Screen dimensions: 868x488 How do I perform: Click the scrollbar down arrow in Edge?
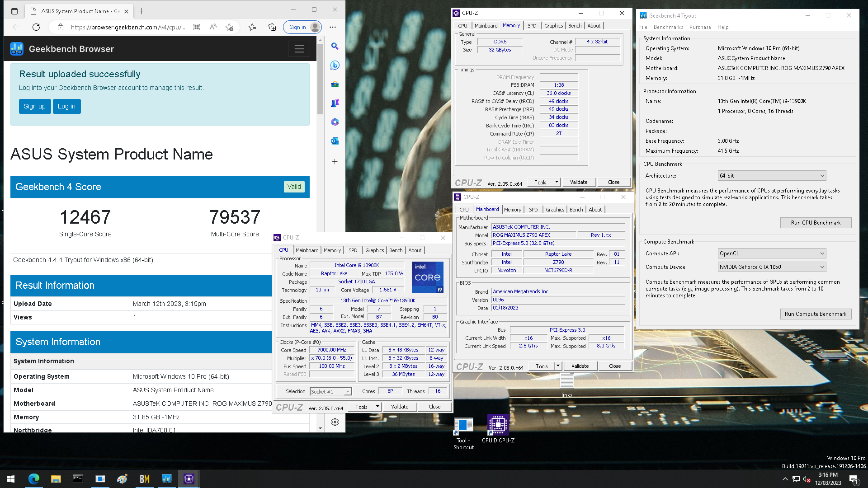[x=320, y=428]
